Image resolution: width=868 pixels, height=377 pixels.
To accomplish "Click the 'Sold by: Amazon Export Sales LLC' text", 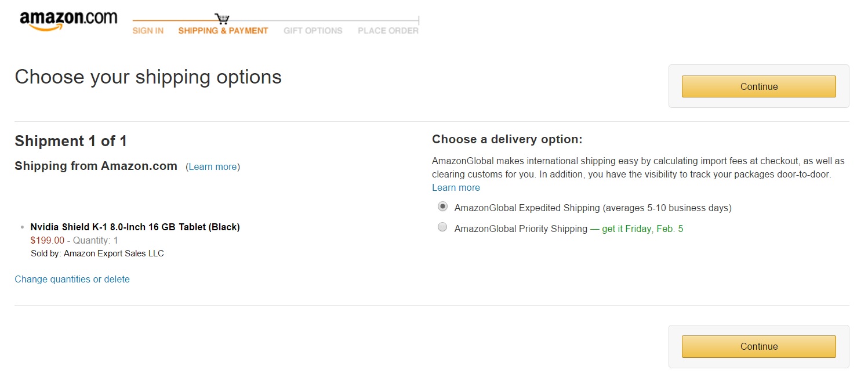I will [x=97, y=253].
